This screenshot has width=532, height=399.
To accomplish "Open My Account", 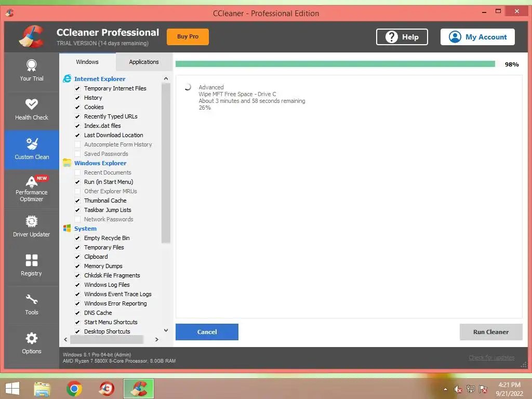I will 477,37.
